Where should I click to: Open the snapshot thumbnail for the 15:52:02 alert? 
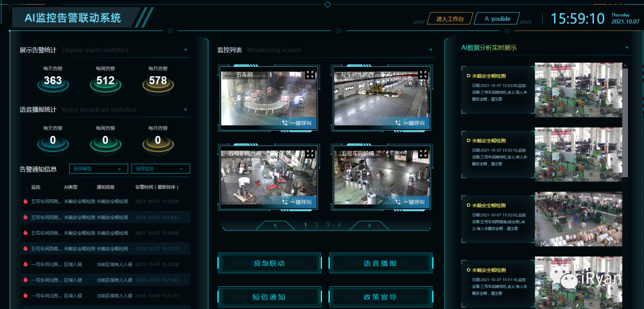tap(578, 219)
